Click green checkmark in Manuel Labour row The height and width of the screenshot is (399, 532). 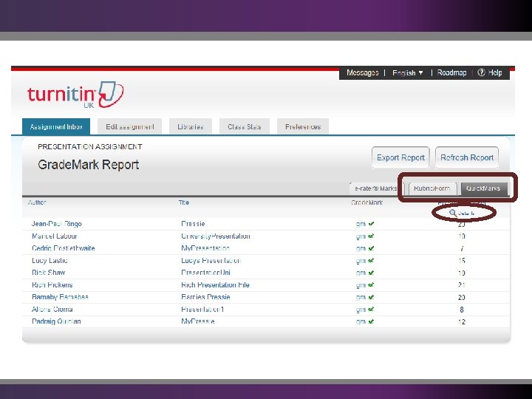point(371,236)
